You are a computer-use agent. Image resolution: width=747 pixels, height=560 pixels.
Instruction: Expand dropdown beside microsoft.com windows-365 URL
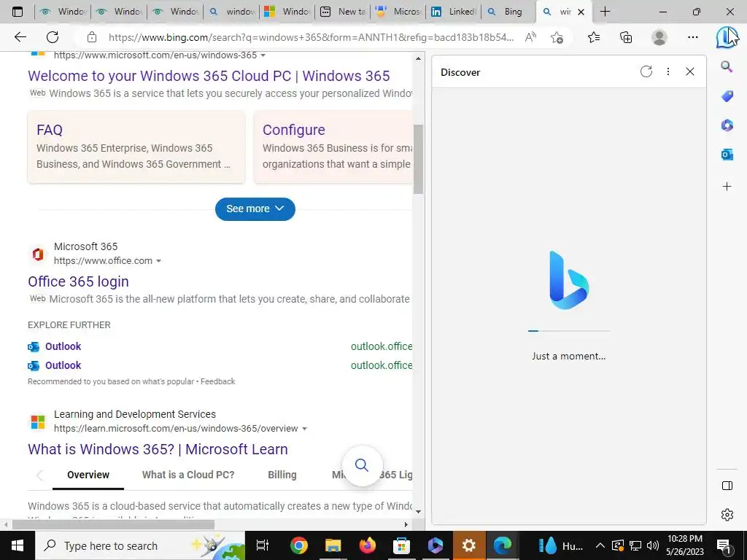(263, 55)
